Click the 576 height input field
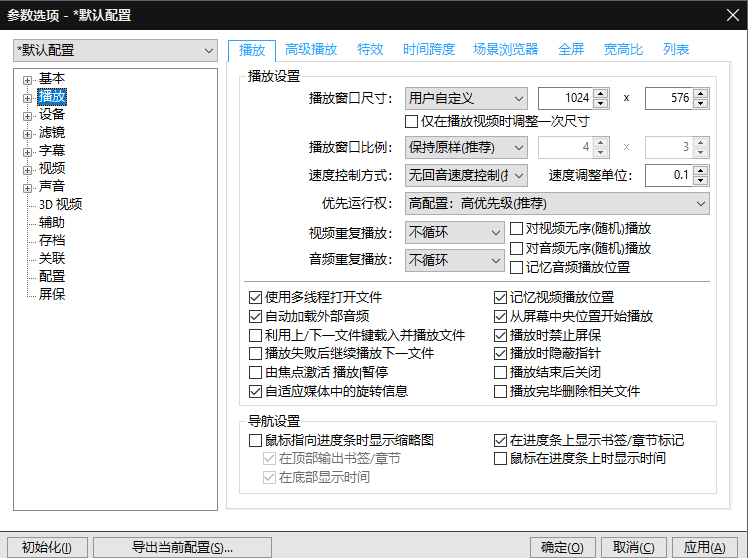This screenshot has height=558, width=748. 668,99
